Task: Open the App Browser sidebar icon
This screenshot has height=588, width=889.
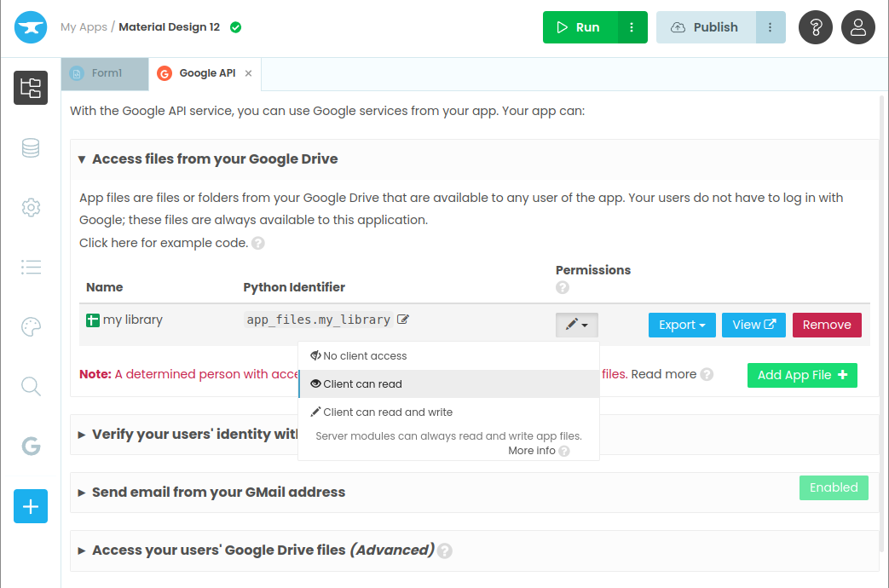Action: click(31, 88)
